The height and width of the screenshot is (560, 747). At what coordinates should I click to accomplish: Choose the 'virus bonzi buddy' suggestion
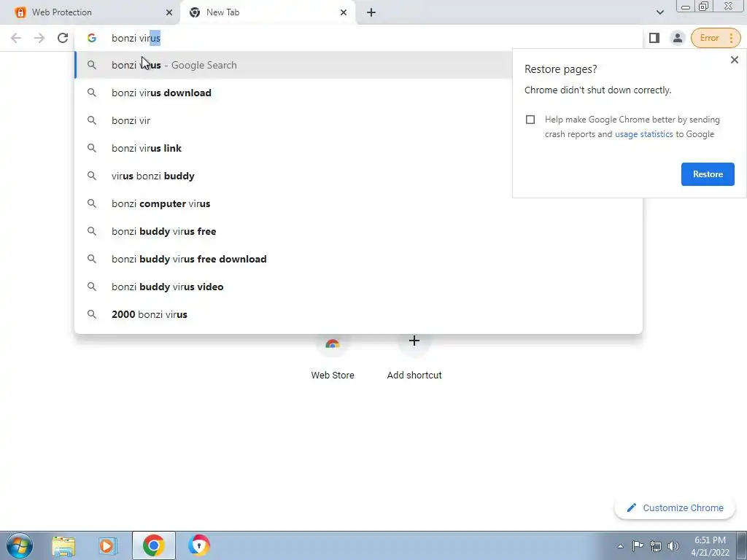tap(293, 176)
